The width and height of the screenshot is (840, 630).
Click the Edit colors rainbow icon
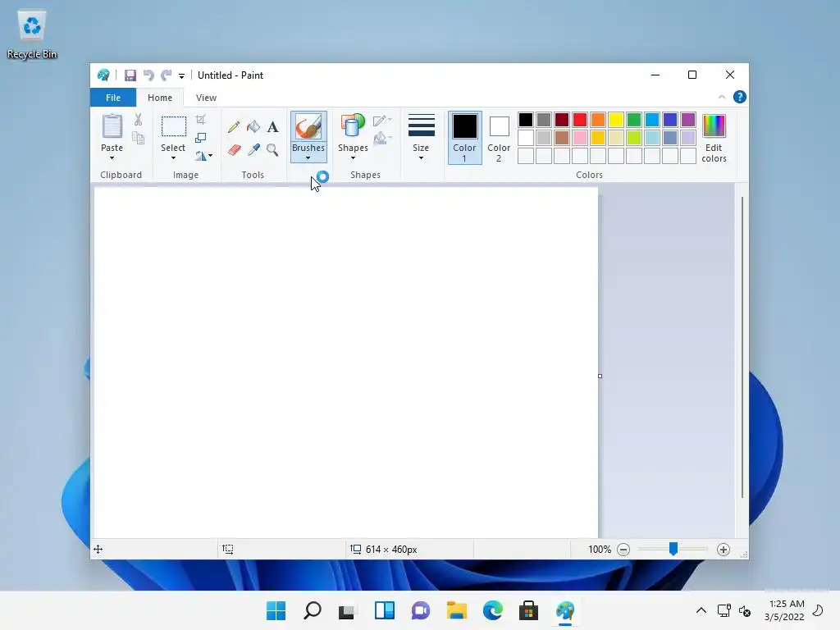(x=714, y=126)
